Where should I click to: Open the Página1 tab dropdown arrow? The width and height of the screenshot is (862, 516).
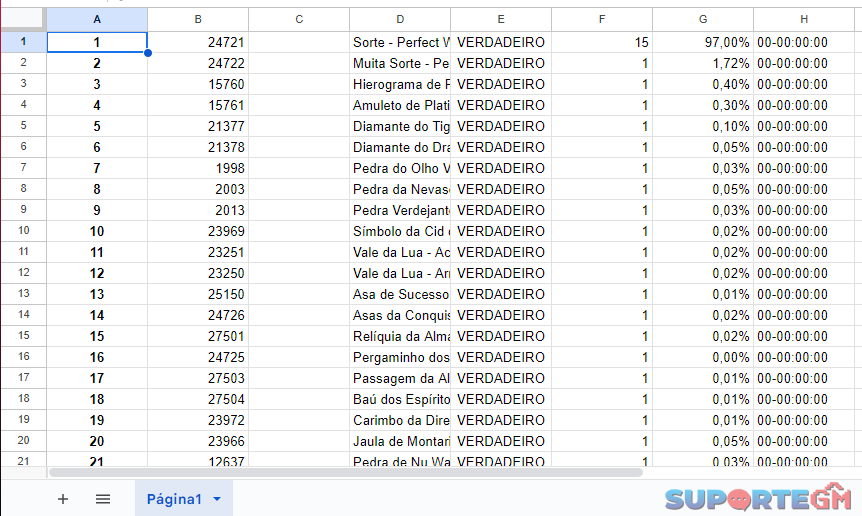[x=217, y=499]
